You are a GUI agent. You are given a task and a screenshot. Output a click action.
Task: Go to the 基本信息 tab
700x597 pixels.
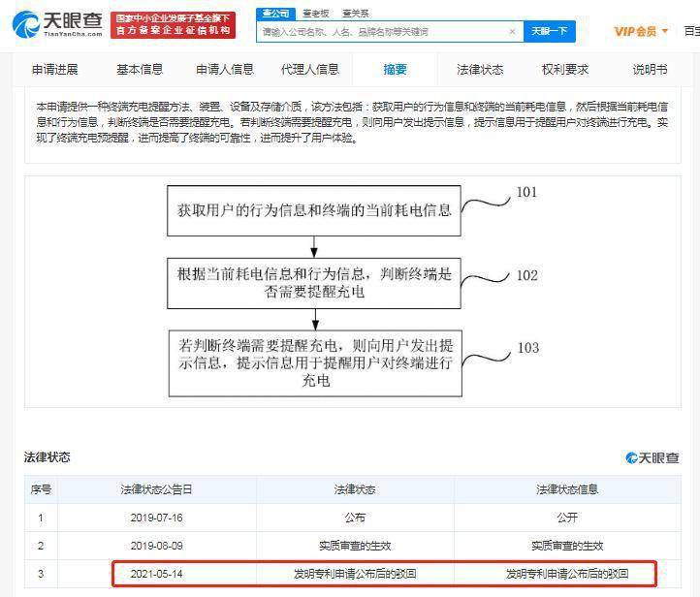pos(140,70)
